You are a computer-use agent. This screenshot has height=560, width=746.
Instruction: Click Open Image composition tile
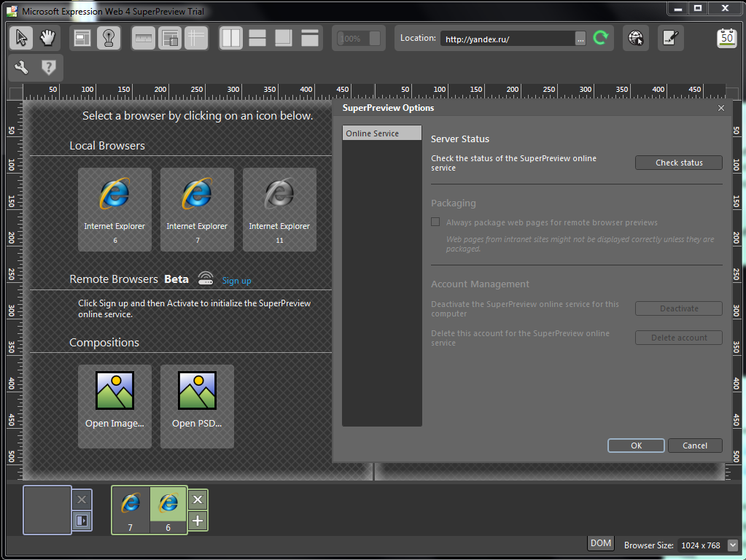point(114,406)
